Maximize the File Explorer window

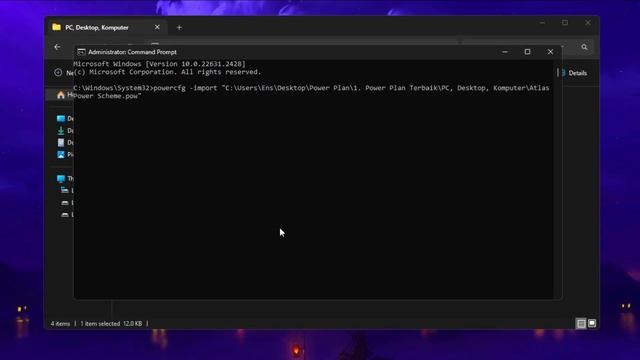point(565,23)
